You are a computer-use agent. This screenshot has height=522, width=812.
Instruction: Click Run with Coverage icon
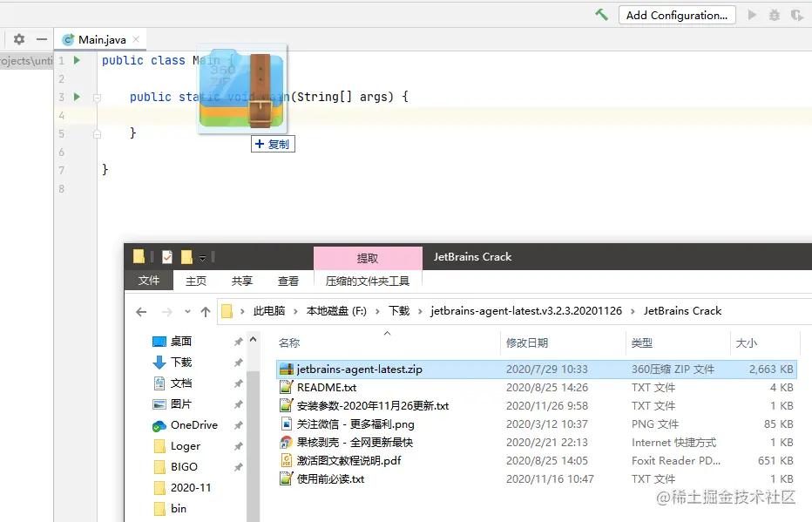click(797, 15)
